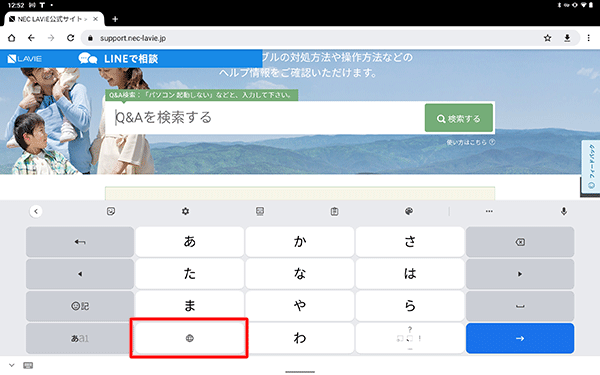Click the download icon in address bar
Screen dimensions: 600x375
tap(567, 38)
